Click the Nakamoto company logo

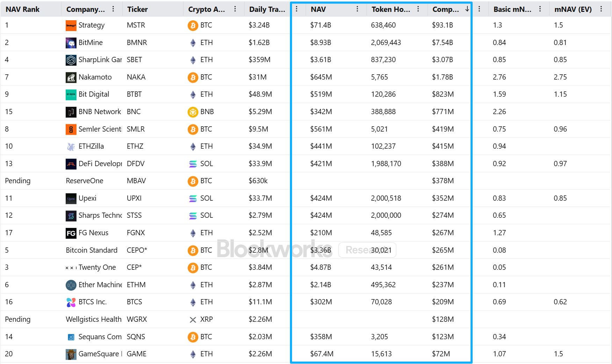pyautogui.click(x=71, y=77)
